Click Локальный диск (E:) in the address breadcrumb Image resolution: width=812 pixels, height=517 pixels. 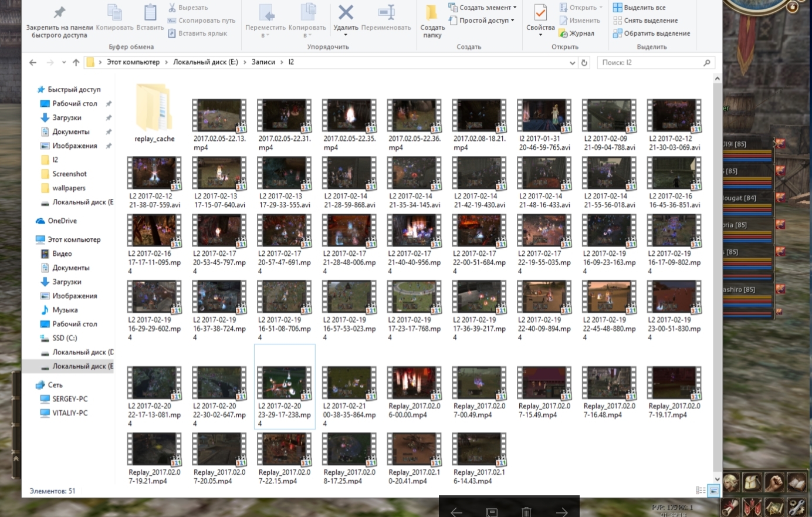[x=205, y=62]
